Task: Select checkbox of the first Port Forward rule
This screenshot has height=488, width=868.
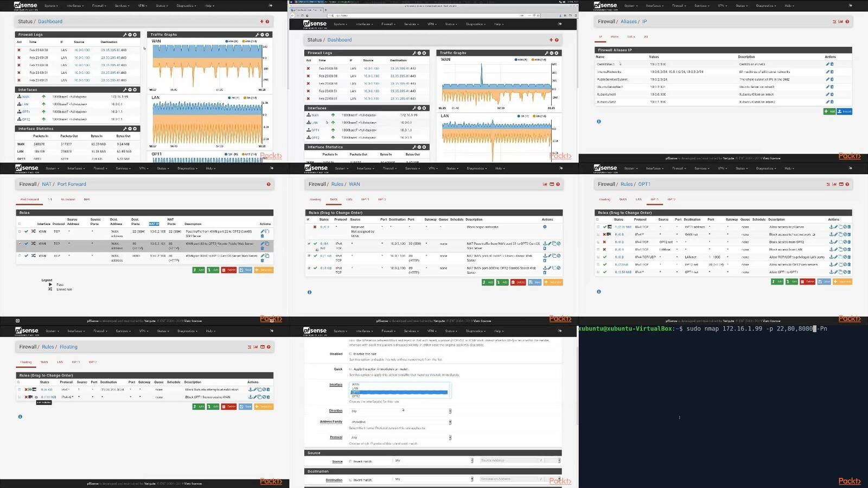Action: (x=20, y=231)
